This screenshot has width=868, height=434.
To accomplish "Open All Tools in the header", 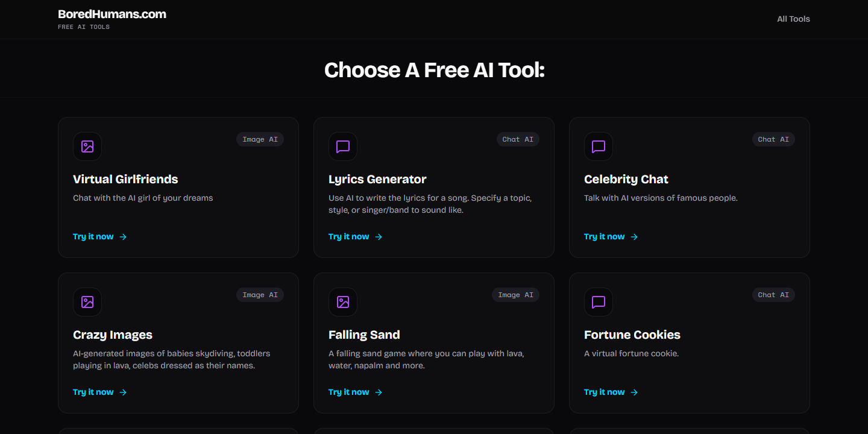I will pyautogui.click(x=793, y=19).
